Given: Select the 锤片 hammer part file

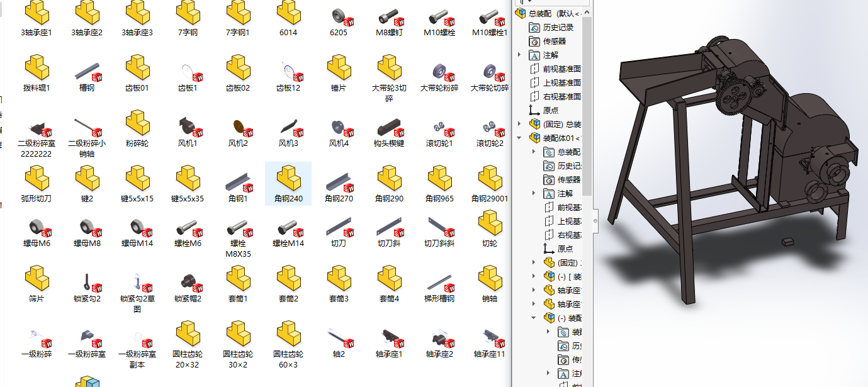Looking at the screenshot, I should tap(339, 73).
